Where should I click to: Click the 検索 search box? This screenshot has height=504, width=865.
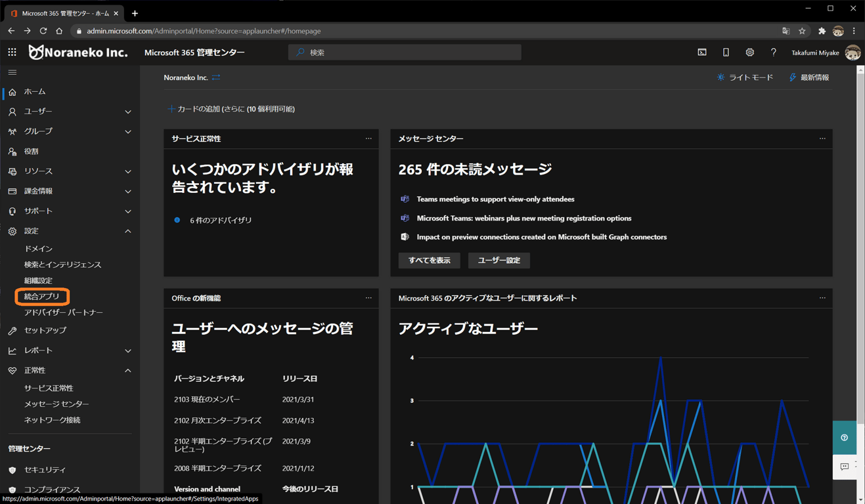tap(405, 52)
